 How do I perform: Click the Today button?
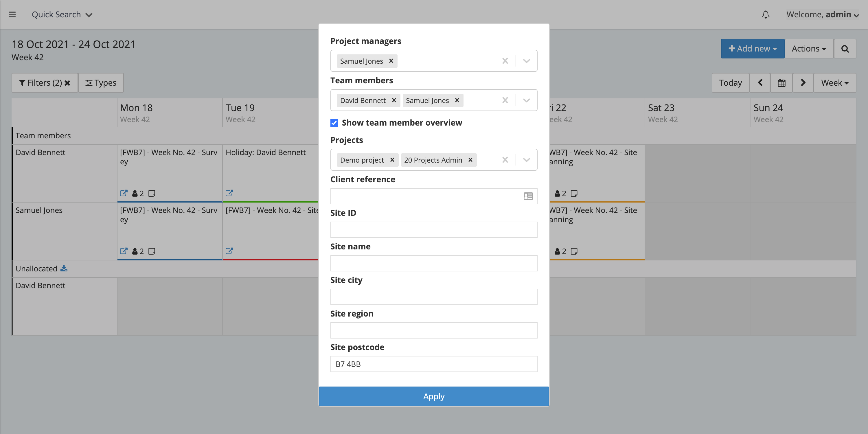click(730, 82)
